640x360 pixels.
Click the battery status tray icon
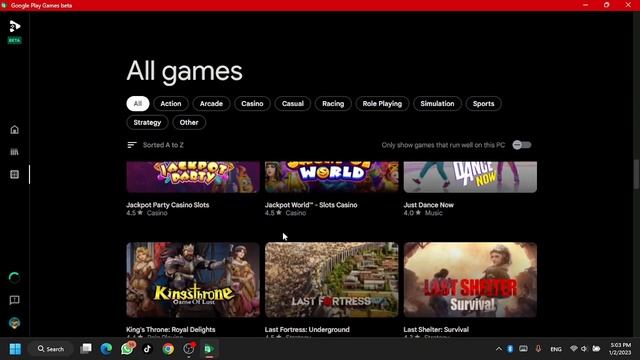[x=596, y=349]
